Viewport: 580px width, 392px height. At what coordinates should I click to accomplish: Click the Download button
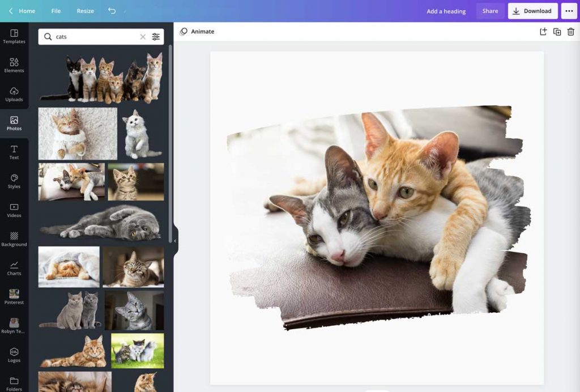pos(532,11)
